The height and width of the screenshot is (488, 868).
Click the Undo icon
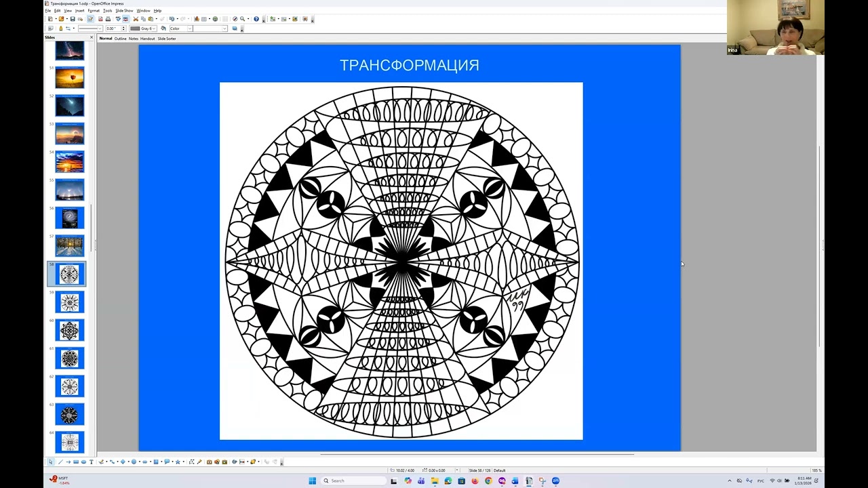click(x=172, y=19)
